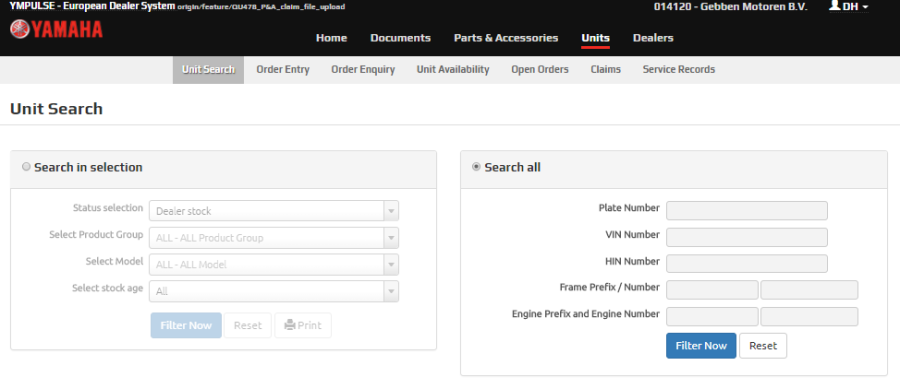
Task: Click Reset in Search in selection panel
Action: pos(247,325)
